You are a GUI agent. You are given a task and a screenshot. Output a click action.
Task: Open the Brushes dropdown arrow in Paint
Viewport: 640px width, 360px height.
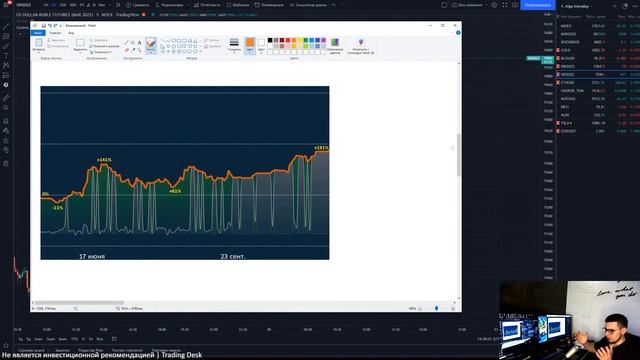tap(151, 52)
